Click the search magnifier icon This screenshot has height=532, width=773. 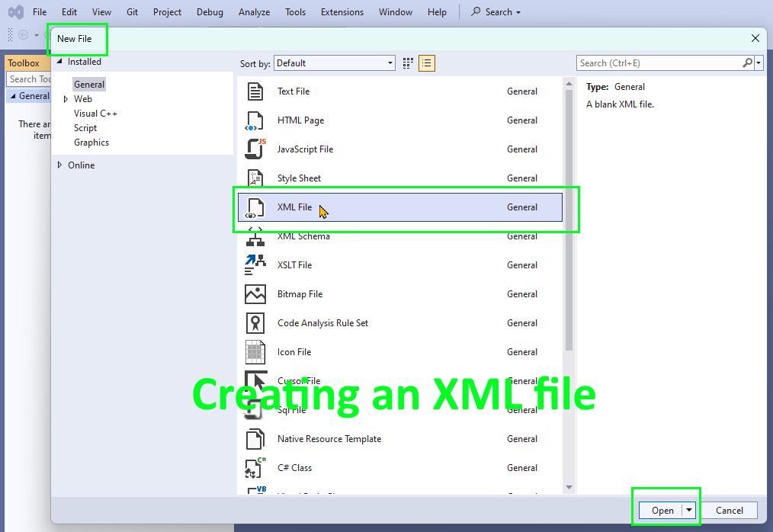[x=746, y=62]
